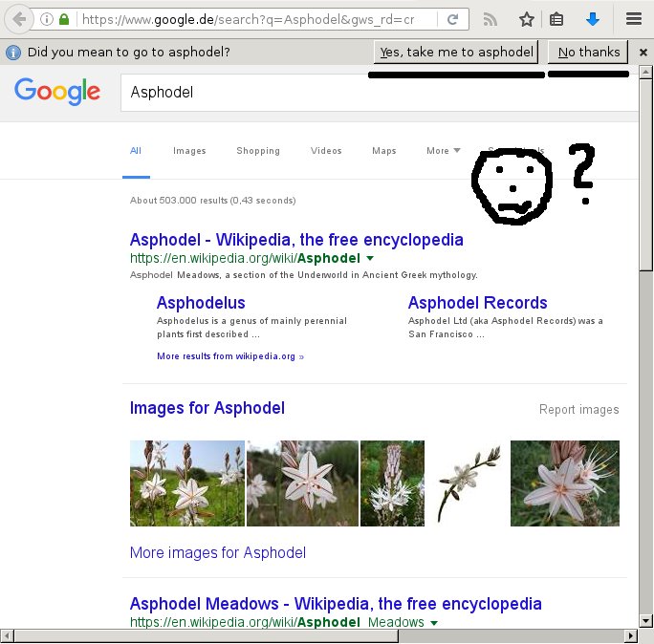Click 'Yes, take me to asphodel' button
This screenshot has height=644, width=654.
tap(456, 53)
